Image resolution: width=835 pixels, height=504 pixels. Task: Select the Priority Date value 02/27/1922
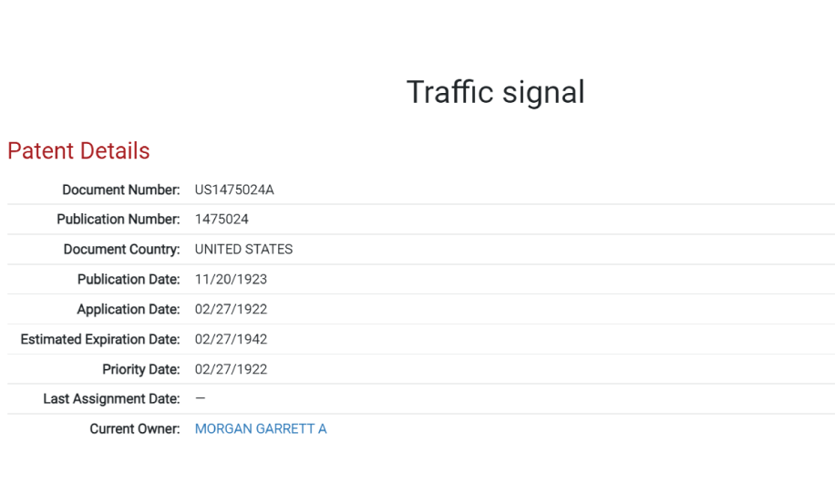pyautogui.click(x=232, y=369)
